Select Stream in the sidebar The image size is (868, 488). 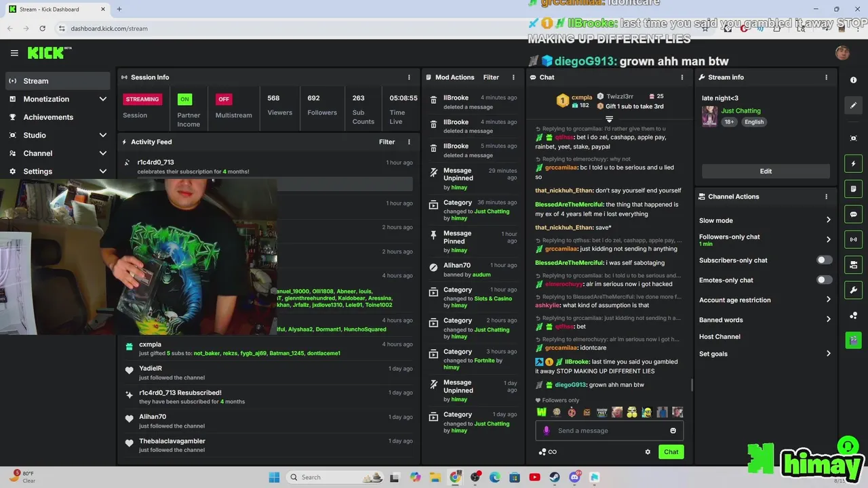tap(57, 81)
